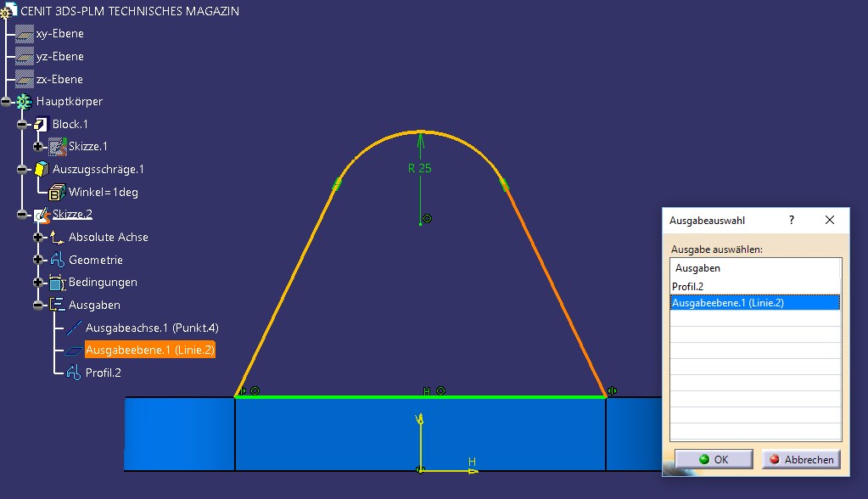Select Bedingungen label in tree
This screenshot has width=868, height=499.
click(103, 283)
